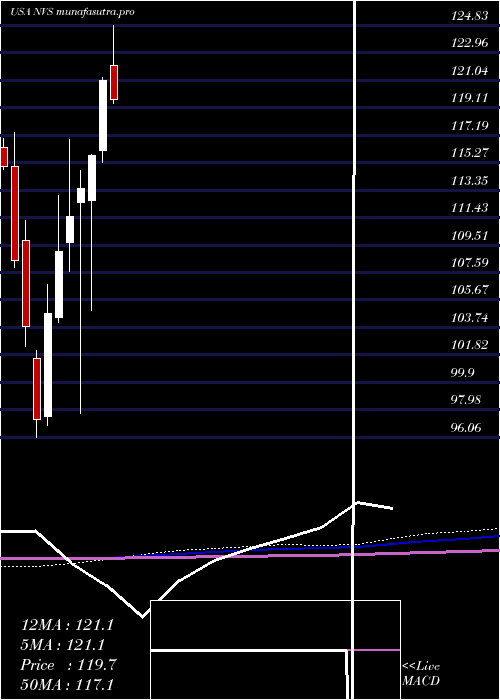Click the 109.51 price axis label
500x700 pixels.
[x=470, y=236]
